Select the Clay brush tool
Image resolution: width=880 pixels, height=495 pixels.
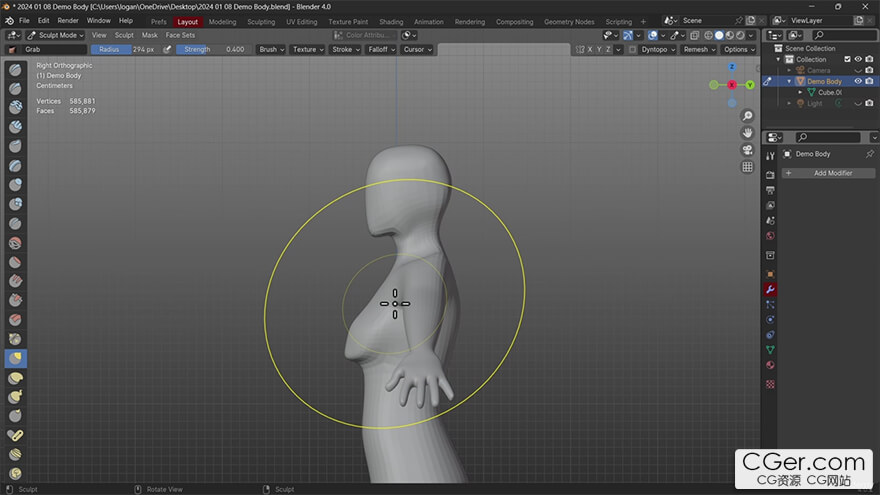[x=16, y=108]
